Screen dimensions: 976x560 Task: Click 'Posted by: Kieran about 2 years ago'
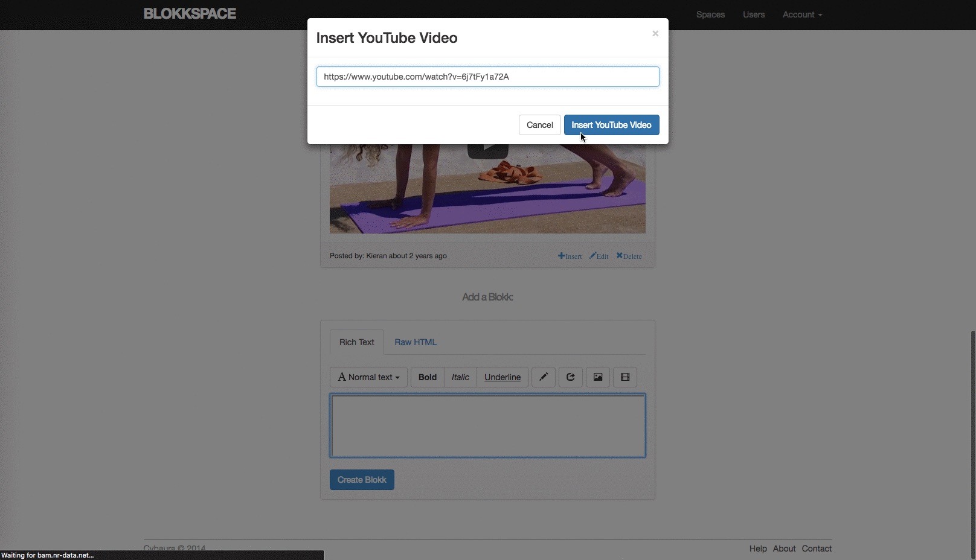(388, 256)
